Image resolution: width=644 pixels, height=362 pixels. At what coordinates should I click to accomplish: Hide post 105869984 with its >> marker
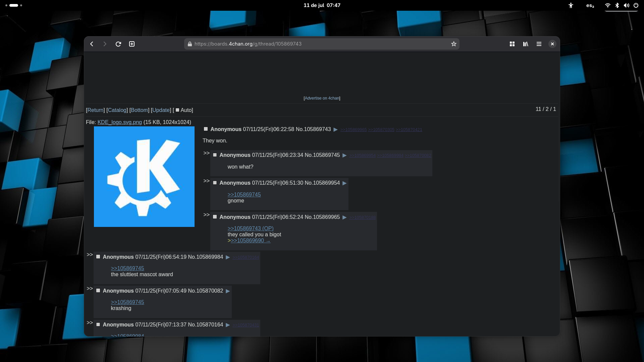tap(90, 255)
